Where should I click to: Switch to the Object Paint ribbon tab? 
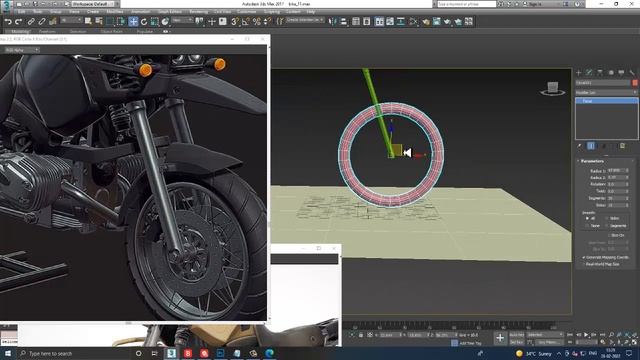(111, 31)
